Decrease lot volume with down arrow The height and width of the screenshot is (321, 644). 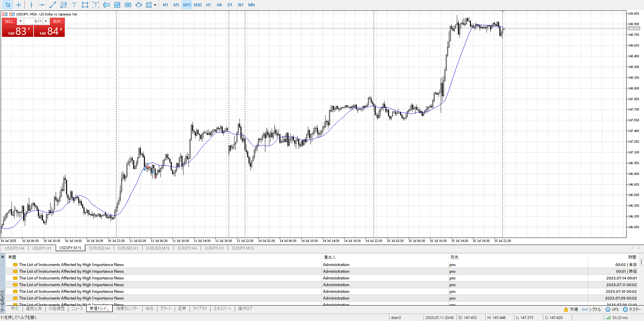(20, 21)
